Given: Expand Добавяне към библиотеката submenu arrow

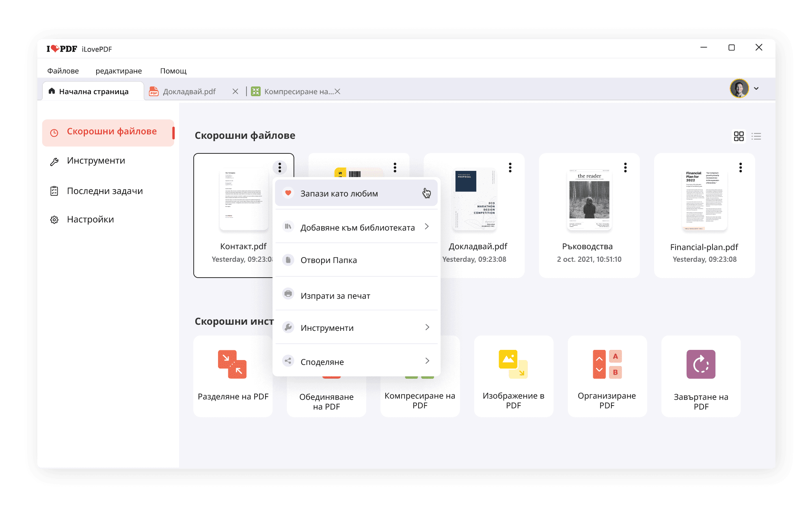Looking at the screenshot, I should pos(427,226).
